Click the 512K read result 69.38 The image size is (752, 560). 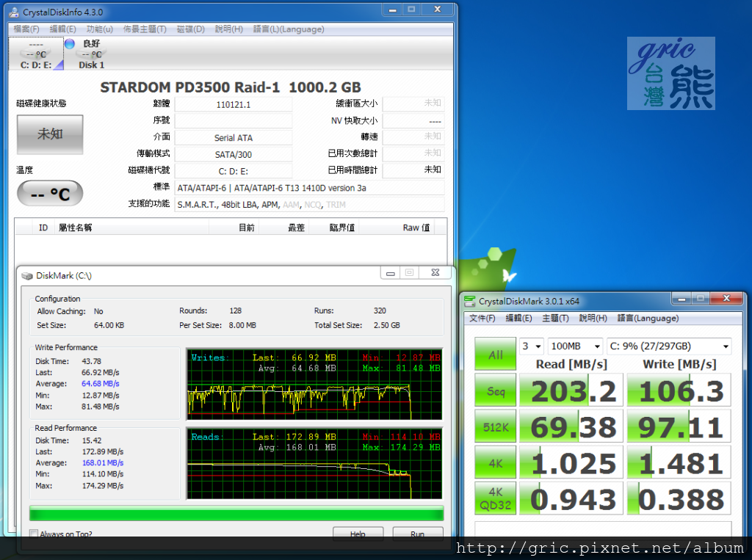[571, 426]
